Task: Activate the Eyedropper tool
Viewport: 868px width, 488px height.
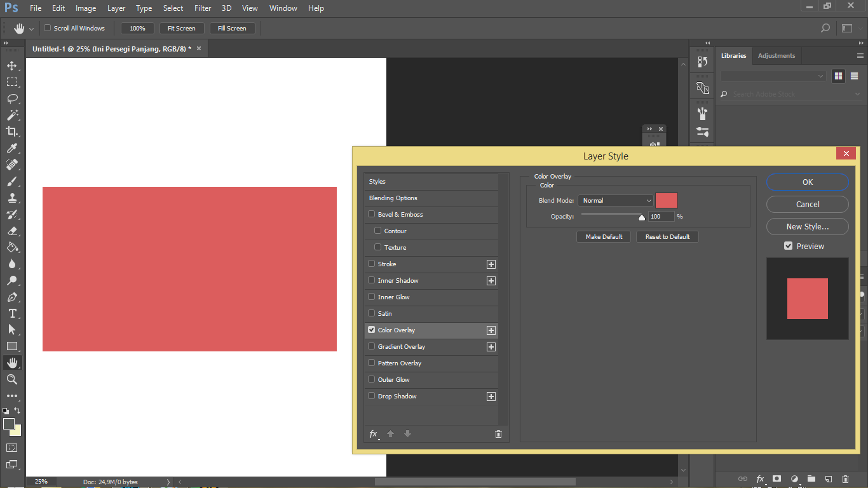Action: coord(13,148)
